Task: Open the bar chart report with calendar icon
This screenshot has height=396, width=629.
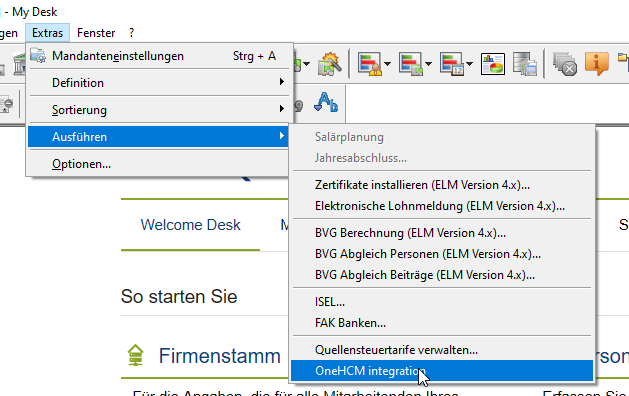Action: [452, 63]
